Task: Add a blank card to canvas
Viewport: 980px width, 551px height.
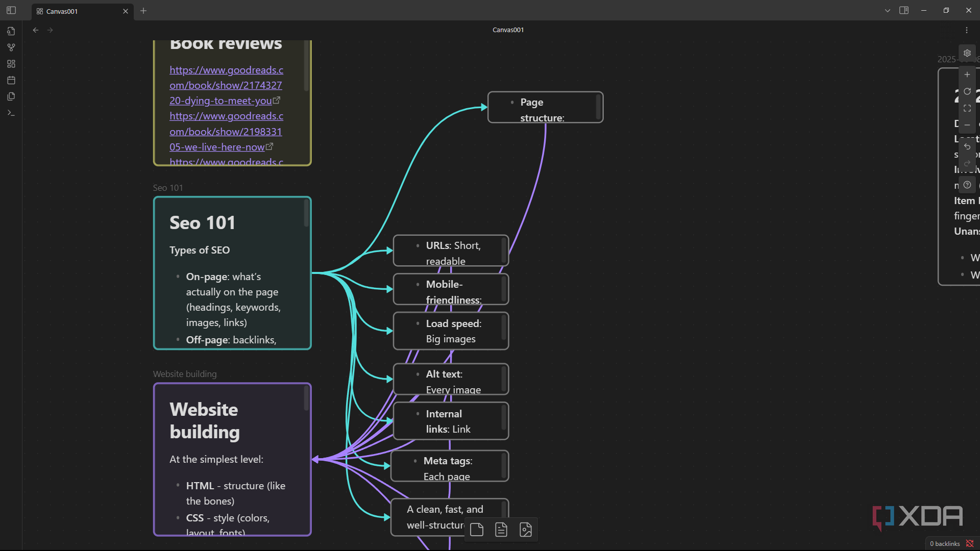Action: pos(477,530)
